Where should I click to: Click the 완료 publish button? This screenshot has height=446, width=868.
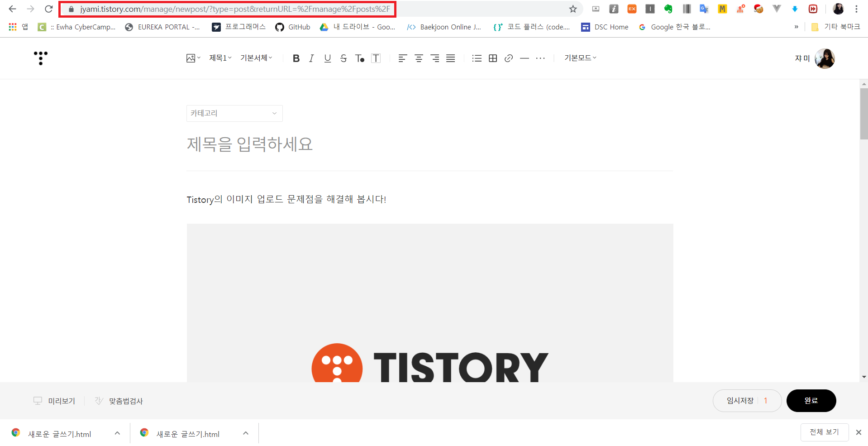(x=811, y=401)
